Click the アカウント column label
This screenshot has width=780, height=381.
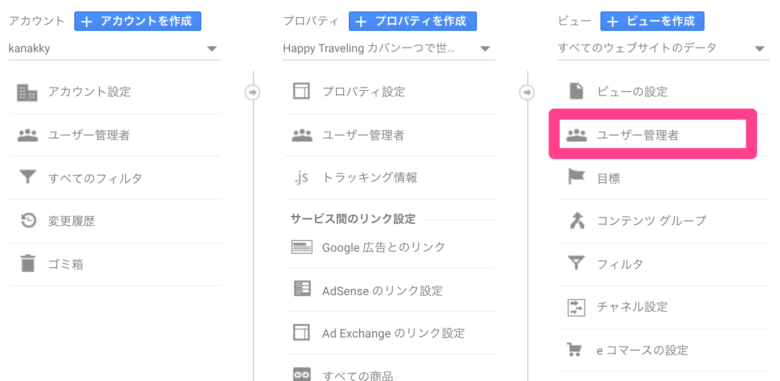click(x=37, y=21)
